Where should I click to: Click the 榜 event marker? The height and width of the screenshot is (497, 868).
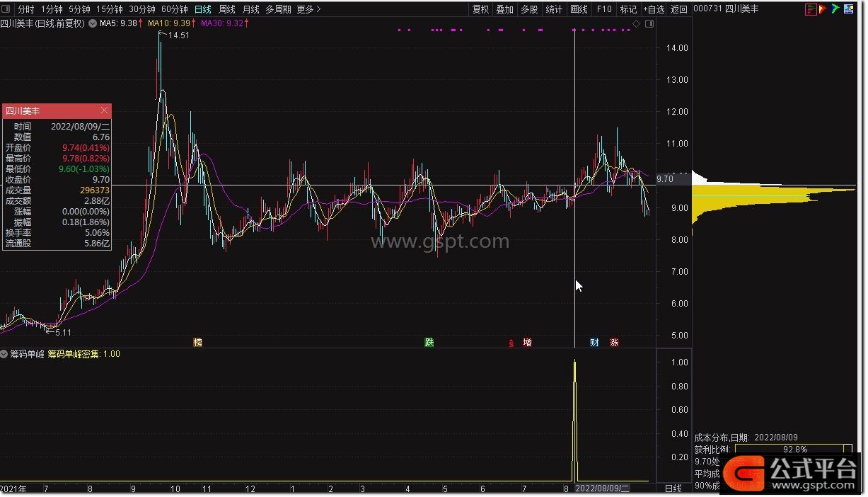[198, 343]
